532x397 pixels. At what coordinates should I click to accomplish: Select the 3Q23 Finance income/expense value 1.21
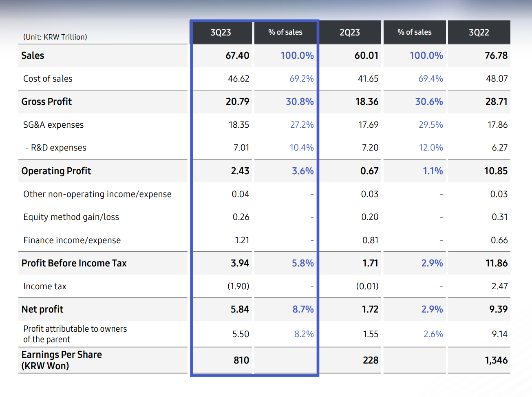pyautogui.click(x=242, y=240)
